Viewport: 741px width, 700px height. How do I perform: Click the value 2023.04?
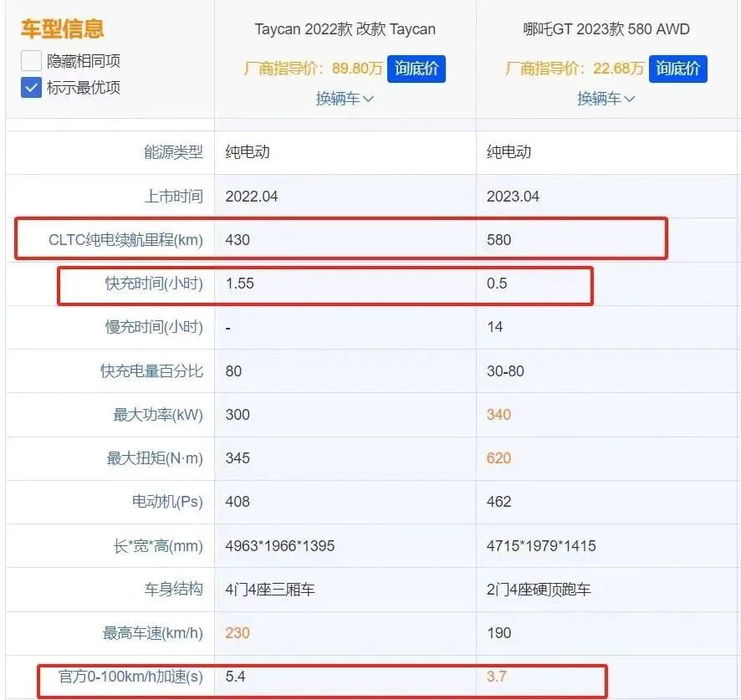point(513,197)
